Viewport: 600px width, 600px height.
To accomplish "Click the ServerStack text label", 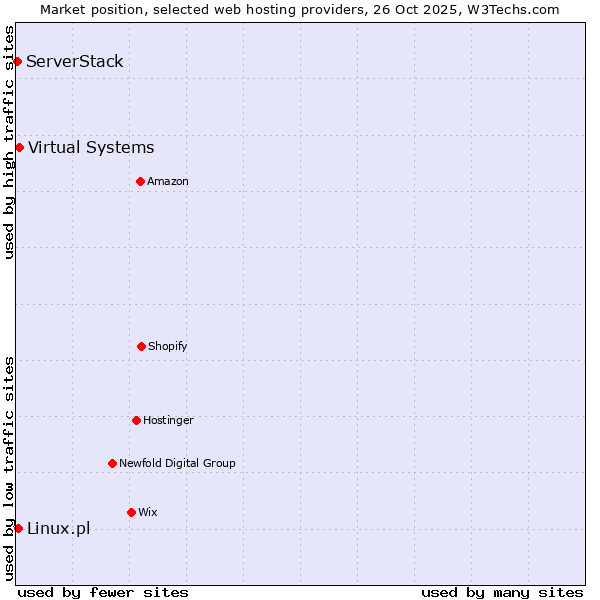I will pyautogui.click(x=75, y=62).
